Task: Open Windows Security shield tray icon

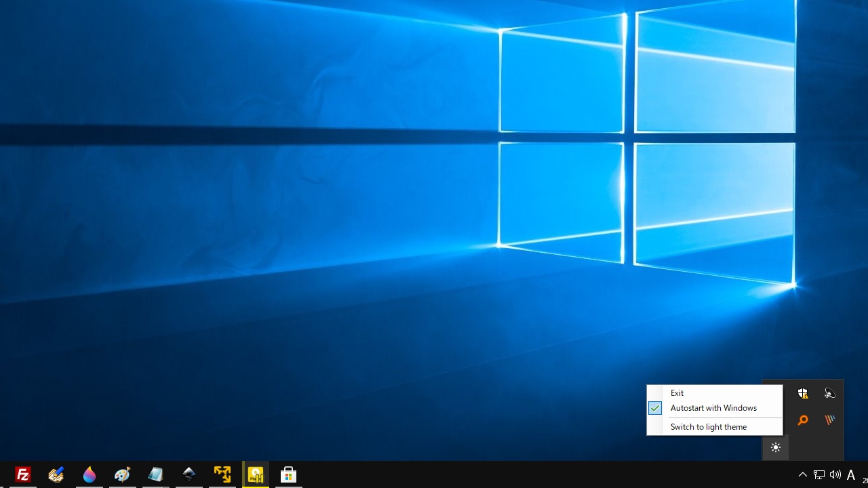Action: pyautogui.click(x=803, y=393)
